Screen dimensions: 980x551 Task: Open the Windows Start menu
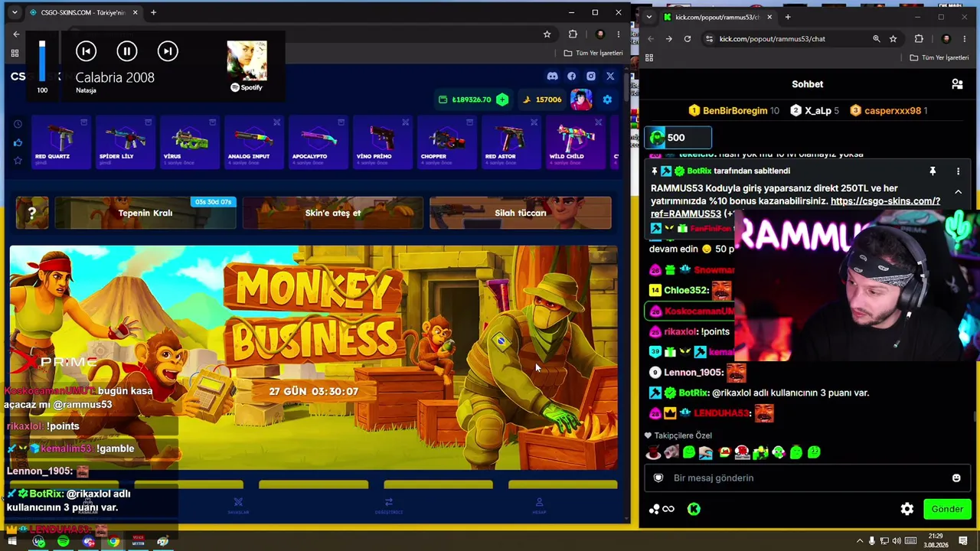coord(12,542)
